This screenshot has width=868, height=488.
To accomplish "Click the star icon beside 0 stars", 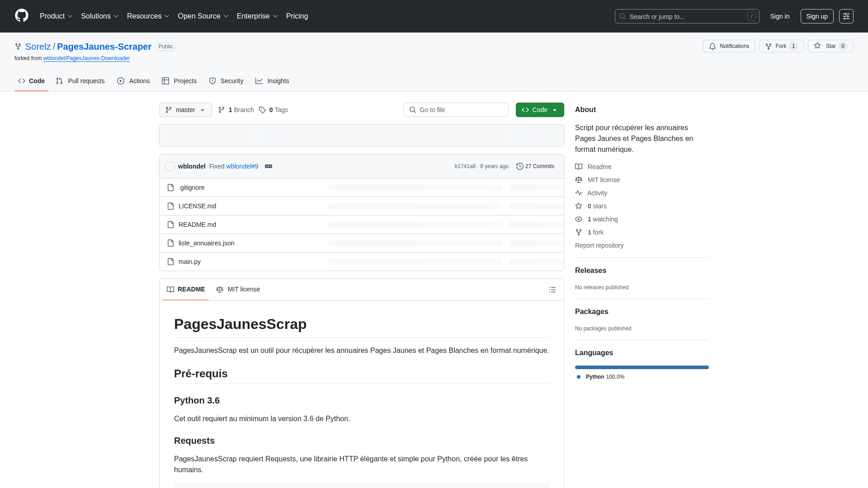I will pyautogui.click(x=579, y=206).
